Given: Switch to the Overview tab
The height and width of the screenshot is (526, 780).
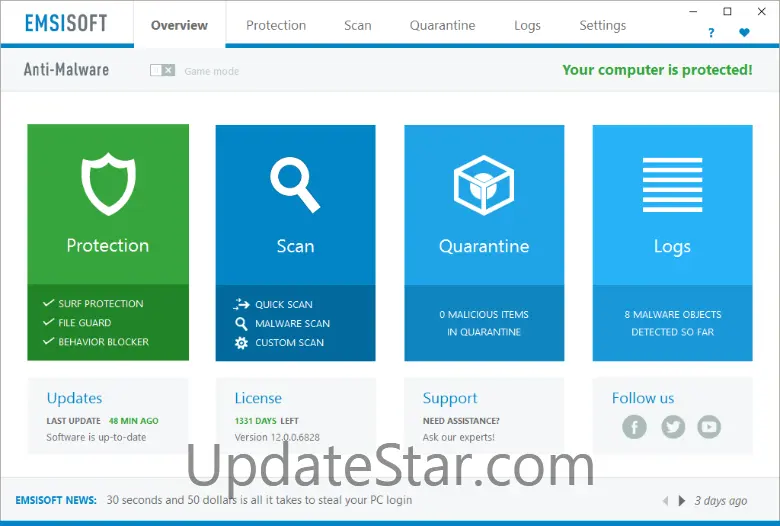Looking at the screenshot, I should point(179,25).
